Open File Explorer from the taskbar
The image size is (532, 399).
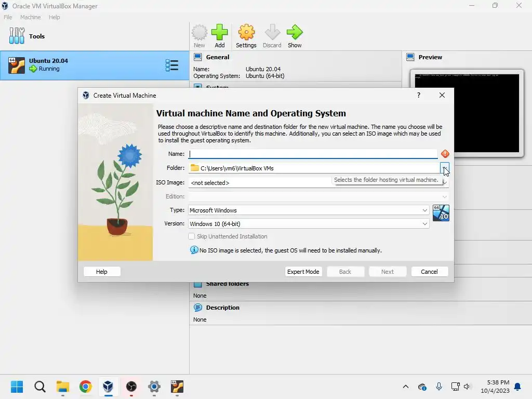coord(63,387)
